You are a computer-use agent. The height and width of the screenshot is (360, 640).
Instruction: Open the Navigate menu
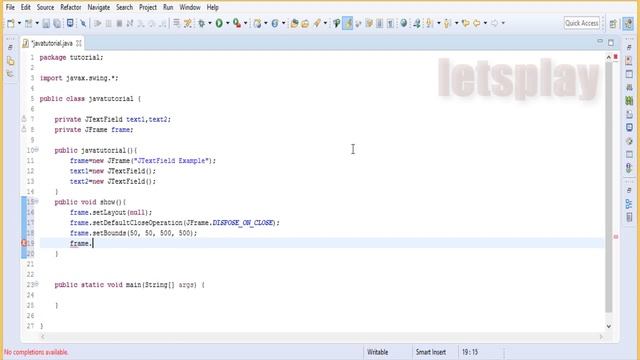[x=99, y=7]
